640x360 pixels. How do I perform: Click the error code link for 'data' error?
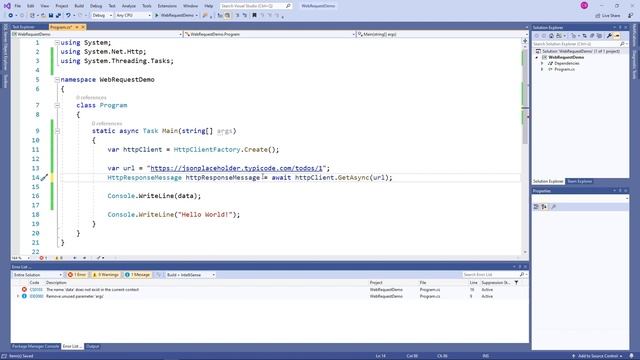pos(36,289)
